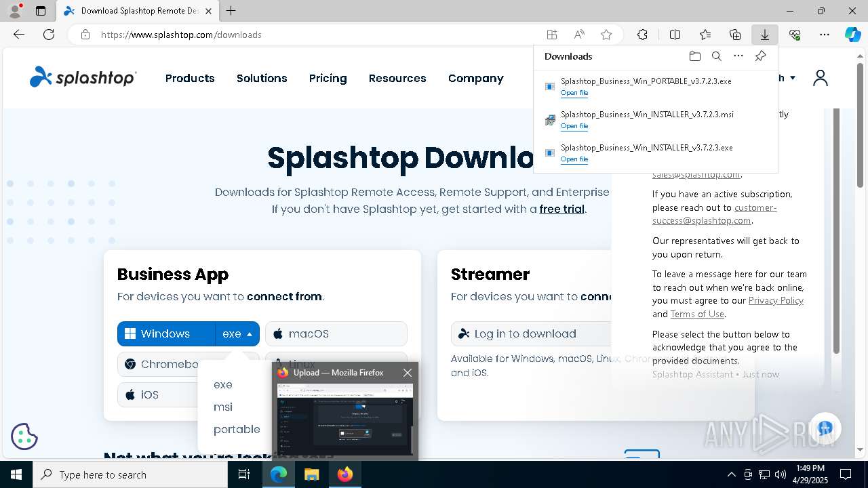Choose msi from format list

[223, 407]
